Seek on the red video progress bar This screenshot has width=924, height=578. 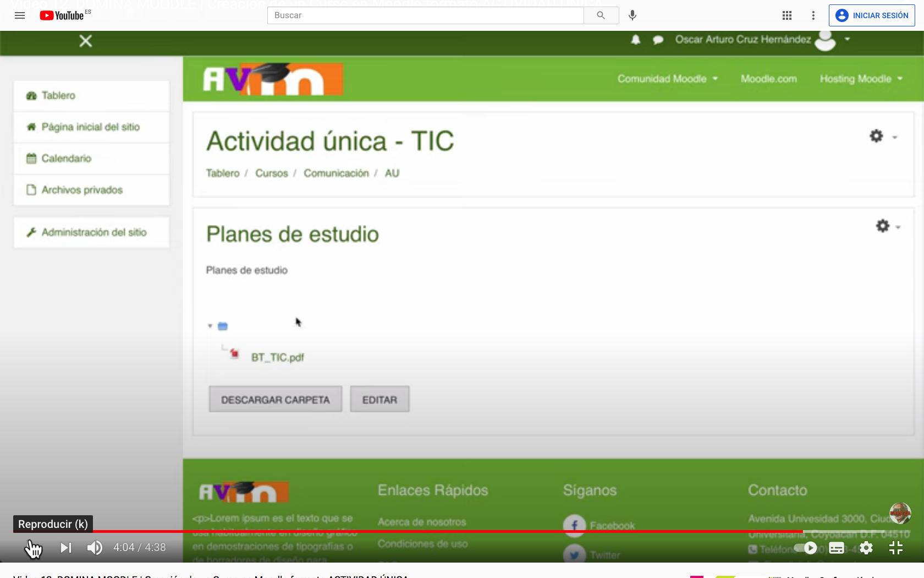[440, 531]
